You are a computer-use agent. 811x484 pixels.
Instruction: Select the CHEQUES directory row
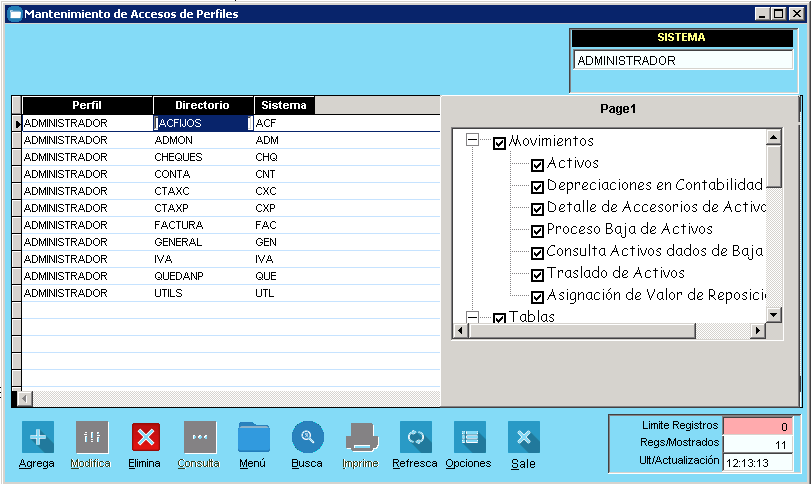[x=178, y=157]
